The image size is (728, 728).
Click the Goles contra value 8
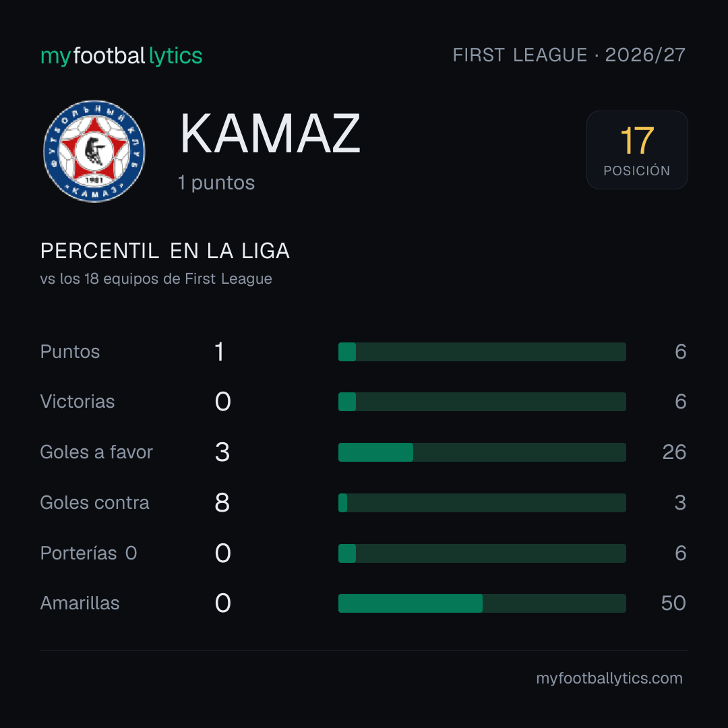click(x=222, y=503)
